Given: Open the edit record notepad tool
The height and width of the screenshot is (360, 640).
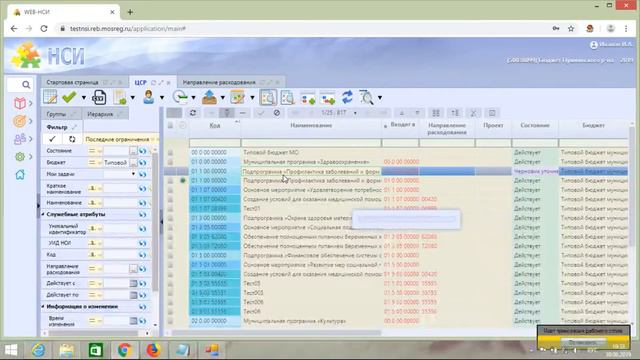Looking at the screenshot, I should tap(50, 97).
